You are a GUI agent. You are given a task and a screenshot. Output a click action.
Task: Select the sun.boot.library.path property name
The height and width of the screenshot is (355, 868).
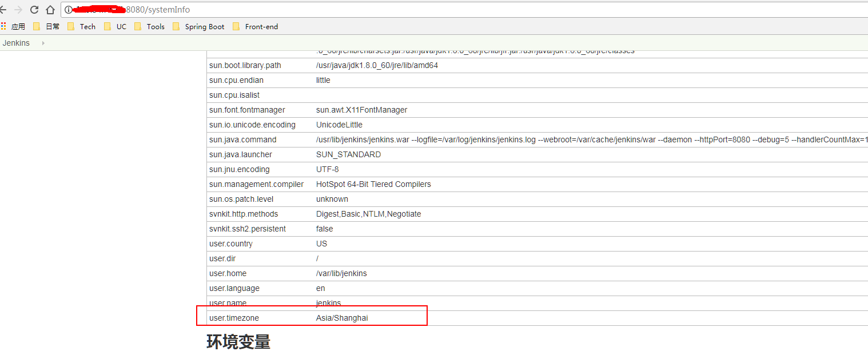pyautogui.click(x=245, y=65)
